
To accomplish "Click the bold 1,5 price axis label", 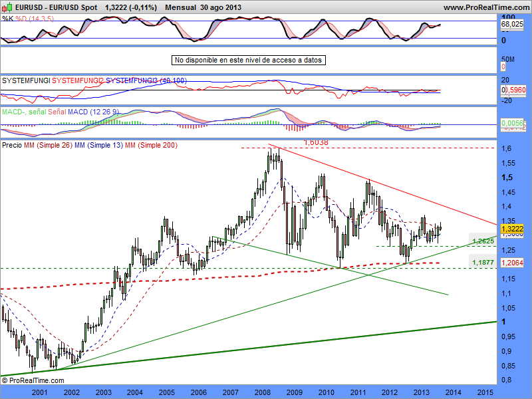I will coord(507,178).
